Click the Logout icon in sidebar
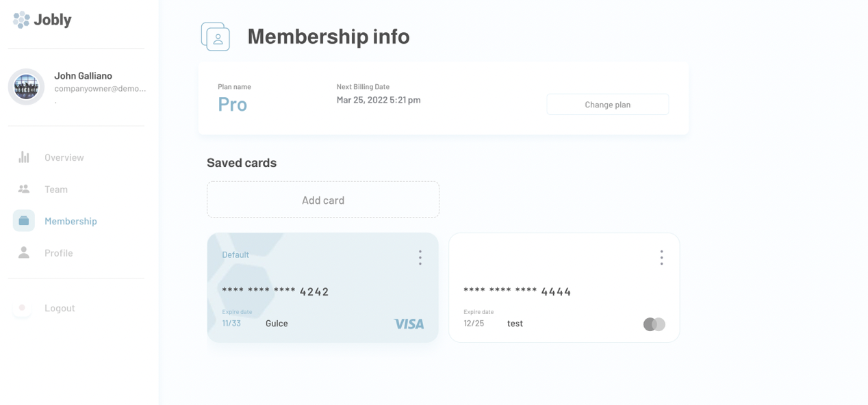This screenshot has width=868, height=405. (23, 308)
